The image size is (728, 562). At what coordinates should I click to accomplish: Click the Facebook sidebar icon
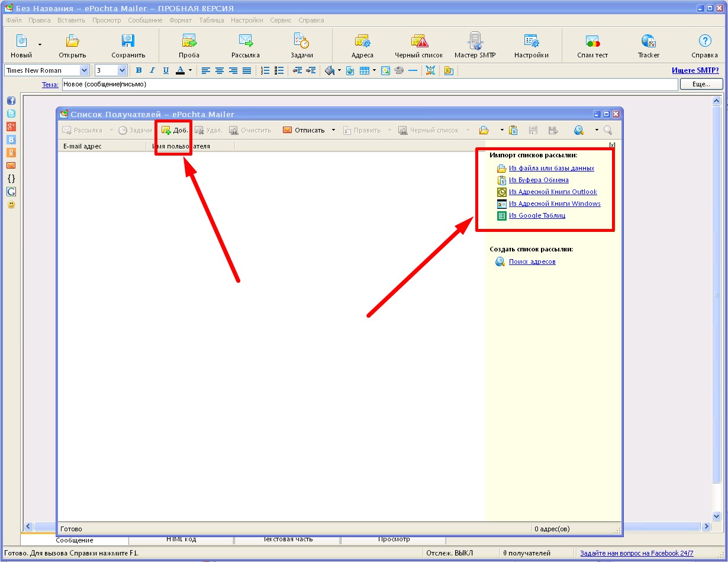click(x=11, y=101)
